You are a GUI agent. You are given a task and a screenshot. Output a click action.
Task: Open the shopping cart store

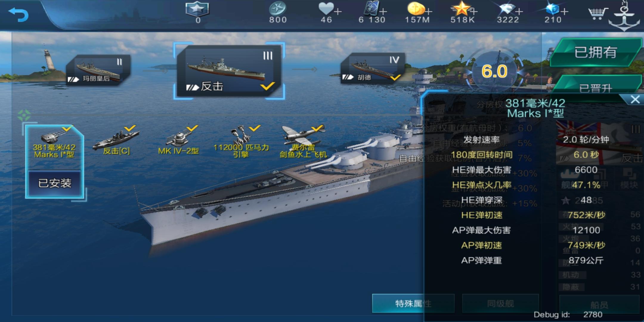point(598,13)
